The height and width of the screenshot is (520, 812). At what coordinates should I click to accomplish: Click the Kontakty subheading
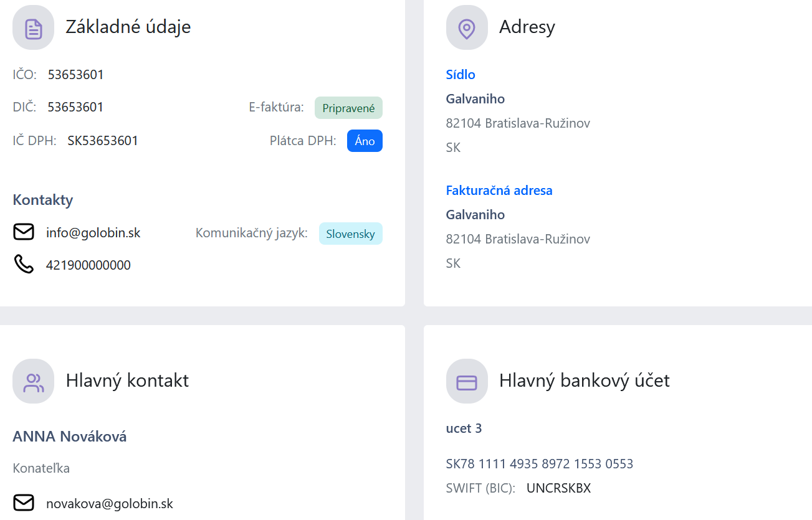point(43,200)
